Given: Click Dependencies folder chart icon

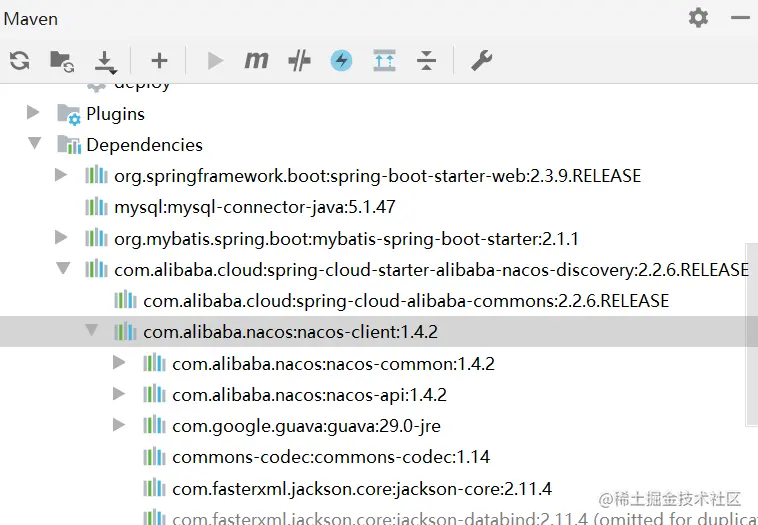Looking at the screenshot, I should click(69, 145).
